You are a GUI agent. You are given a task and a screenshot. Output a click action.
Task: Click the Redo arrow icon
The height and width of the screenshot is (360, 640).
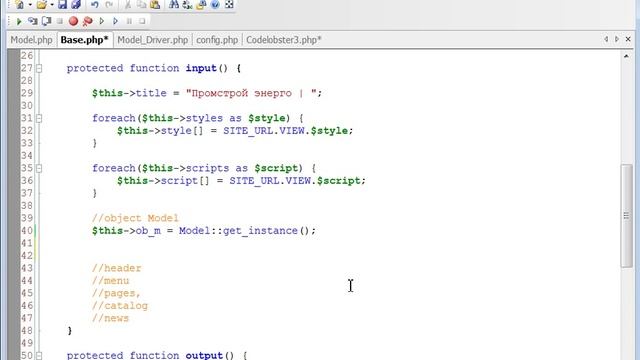coord(109,5)
